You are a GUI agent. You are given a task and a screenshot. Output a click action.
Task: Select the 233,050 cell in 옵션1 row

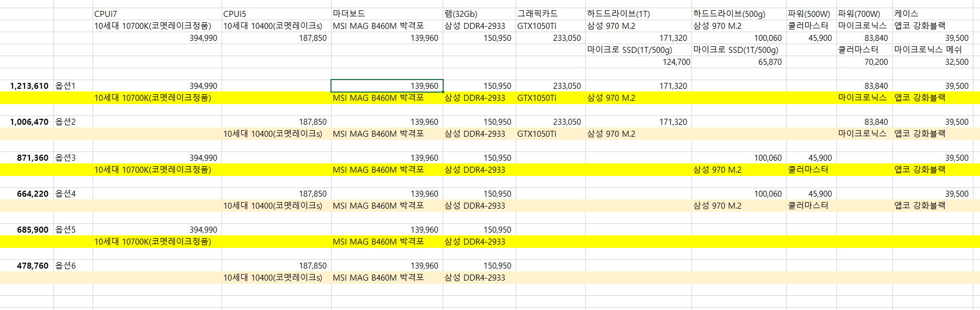[550, 86]
